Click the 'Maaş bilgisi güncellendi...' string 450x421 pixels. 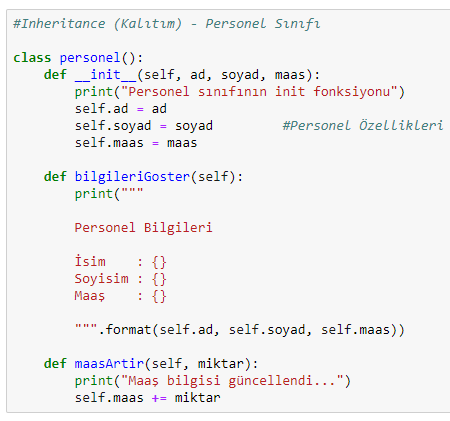click(232, 381)
